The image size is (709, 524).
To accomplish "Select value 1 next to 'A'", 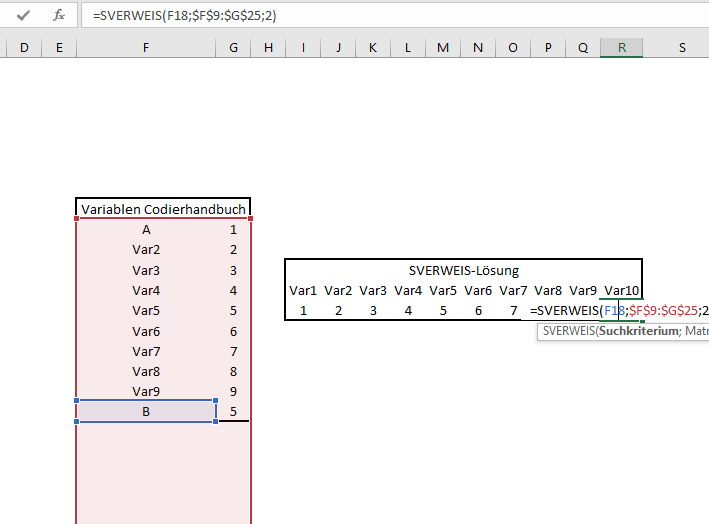I will click(233, 230).
